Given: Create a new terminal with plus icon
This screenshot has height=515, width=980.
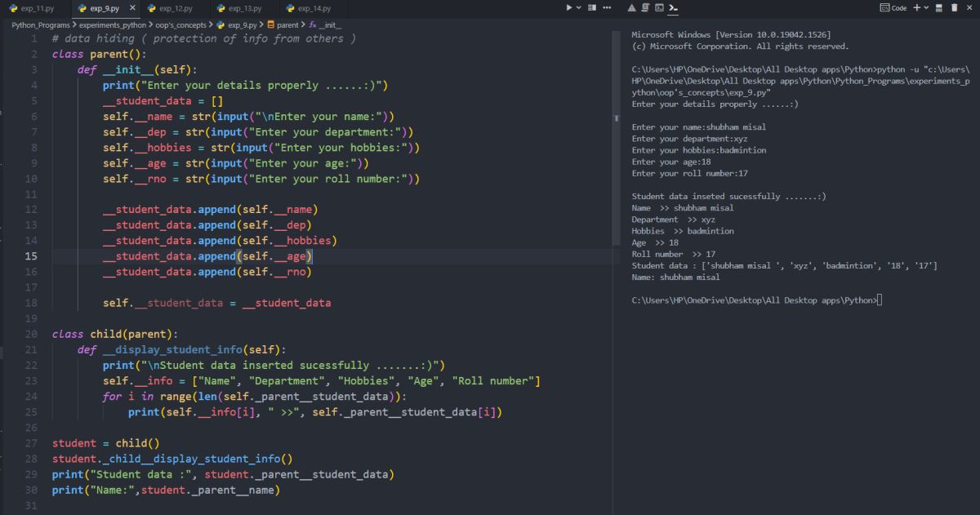Looking at the screenshot, I should [916, 7].
